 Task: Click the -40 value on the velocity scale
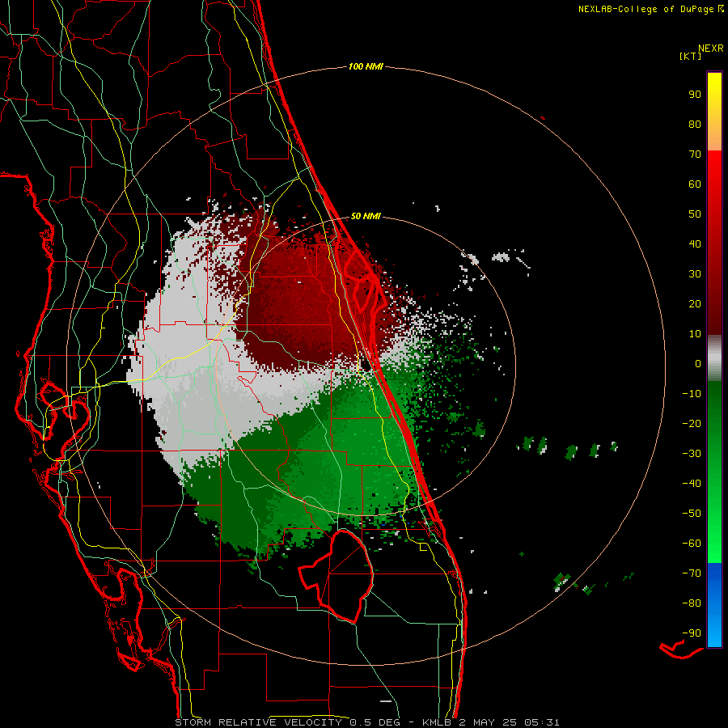[692, 484]
